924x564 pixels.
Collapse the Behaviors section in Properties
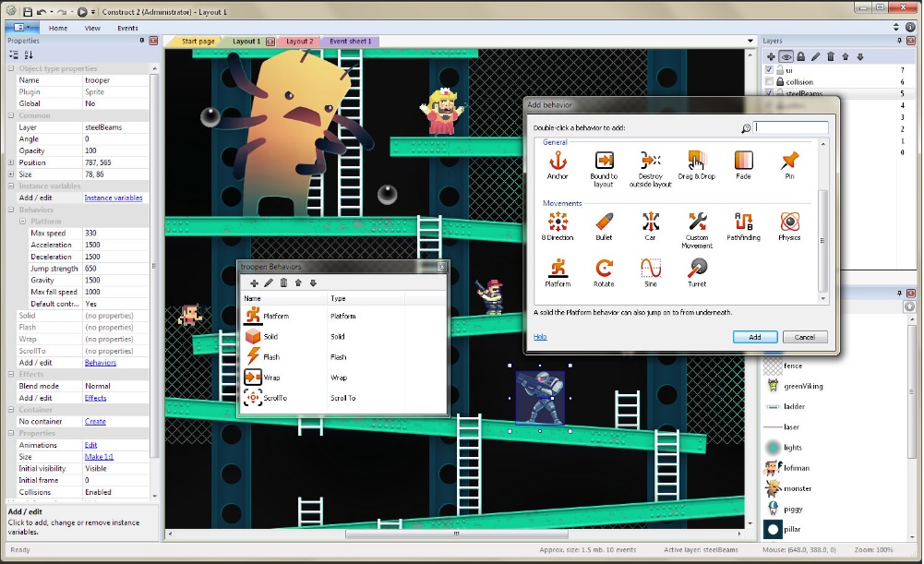10,210
